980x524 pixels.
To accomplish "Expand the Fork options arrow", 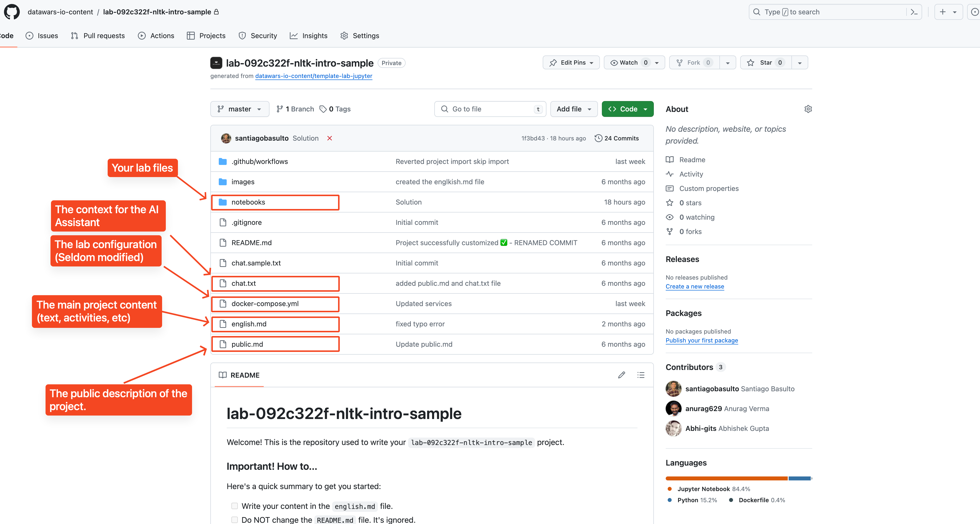I will click(727, 63).
